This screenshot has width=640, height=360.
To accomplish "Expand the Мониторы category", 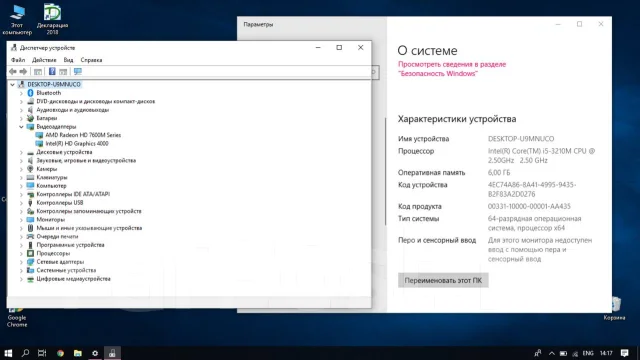I will click(x=21, y=220).
